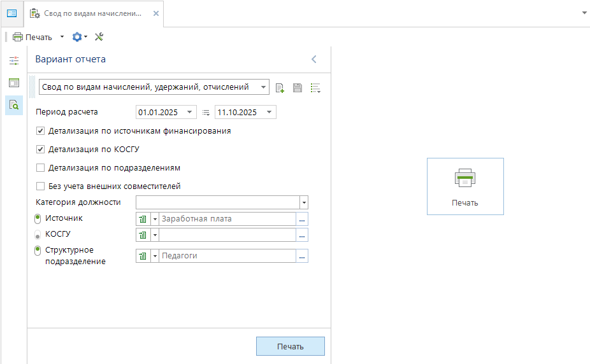This screenshot has width=590, height=364.
Task: Click the home window icon at top left
Action: 11,13
